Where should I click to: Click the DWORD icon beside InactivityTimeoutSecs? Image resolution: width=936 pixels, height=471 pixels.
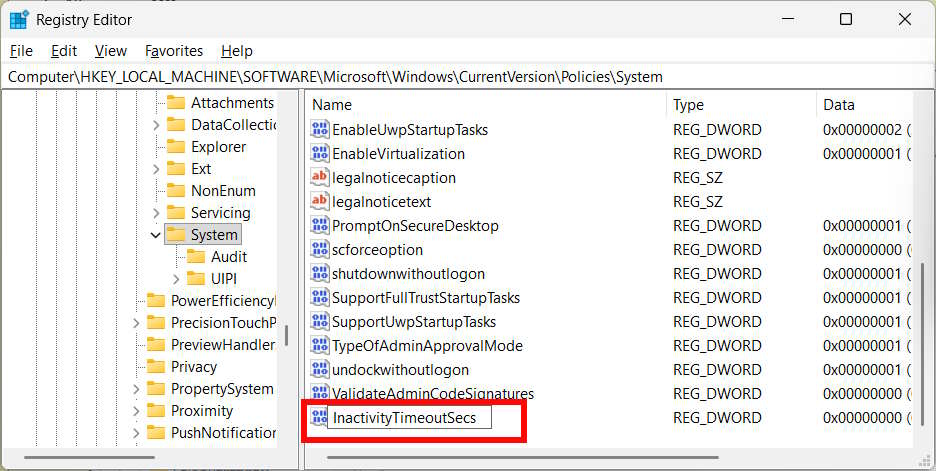point(319,417)
